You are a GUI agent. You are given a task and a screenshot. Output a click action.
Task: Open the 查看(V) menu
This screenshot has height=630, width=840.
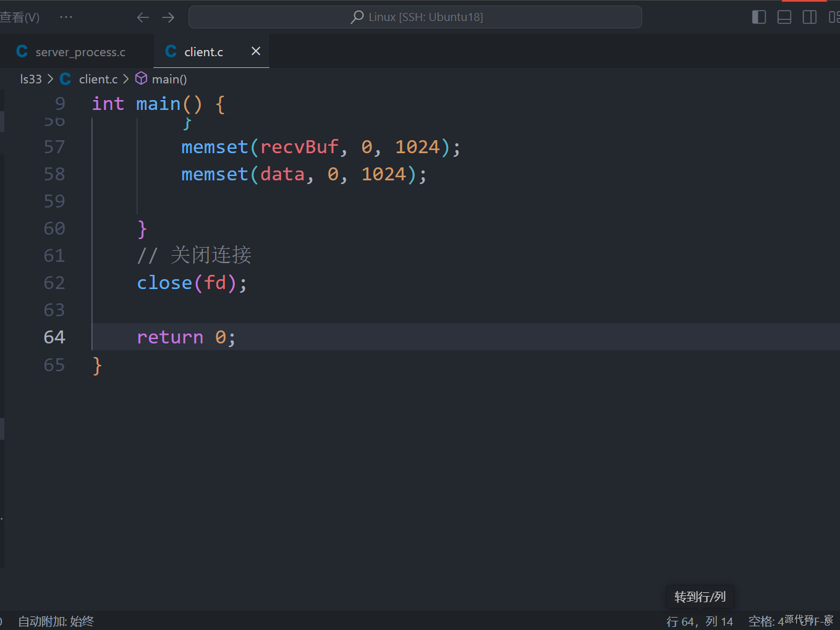click(20, 17)
